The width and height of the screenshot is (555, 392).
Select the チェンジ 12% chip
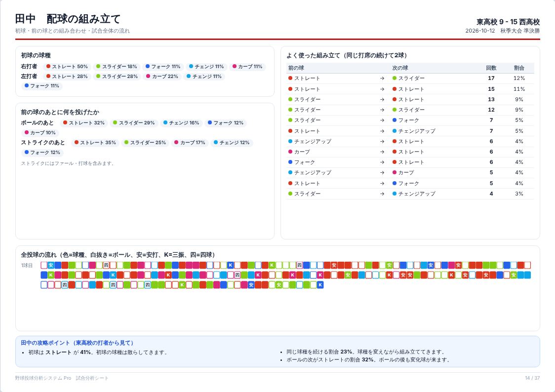coord(232,143)
